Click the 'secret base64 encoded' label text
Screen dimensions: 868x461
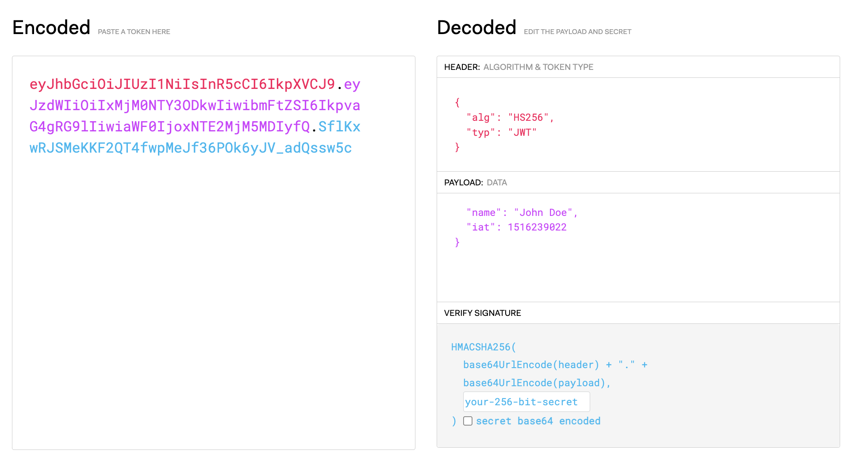(x=538, y=421)
